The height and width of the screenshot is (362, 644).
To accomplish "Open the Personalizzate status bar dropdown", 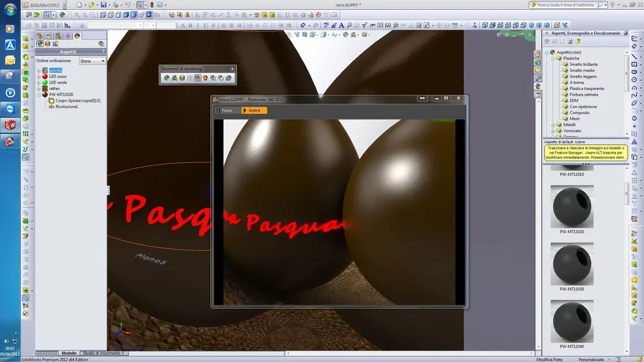I will click(594, 360).
